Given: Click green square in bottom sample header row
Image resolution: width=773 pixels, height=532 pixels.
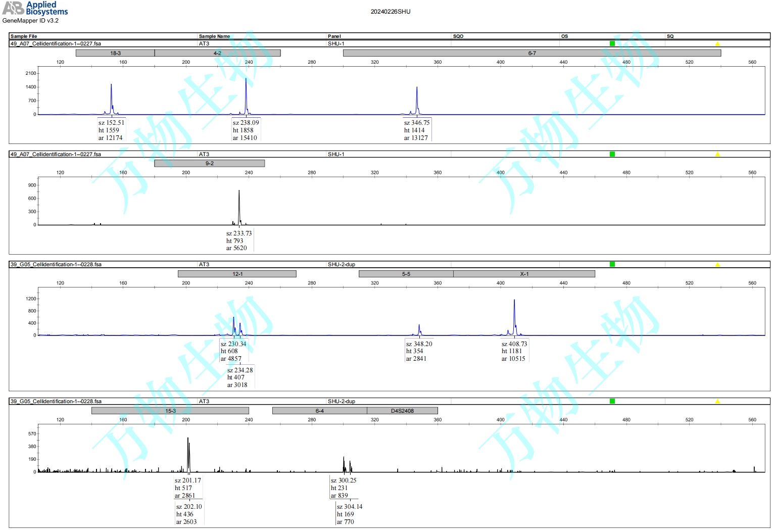Looking at the screenshot, I should 612,401.
